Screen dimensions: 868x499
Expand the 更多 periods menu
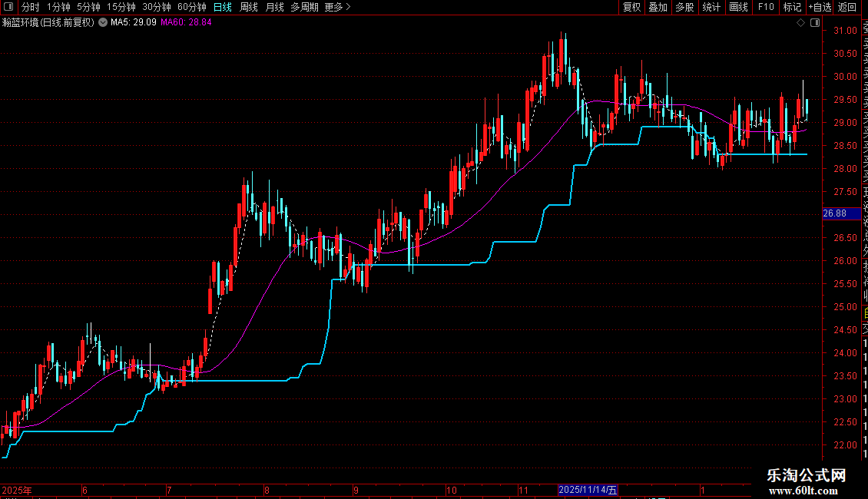[338, 7]
